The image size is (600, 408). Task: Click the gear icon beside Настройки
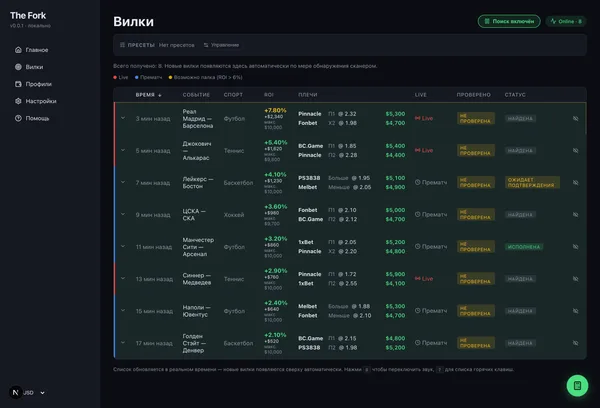[18, 101]
